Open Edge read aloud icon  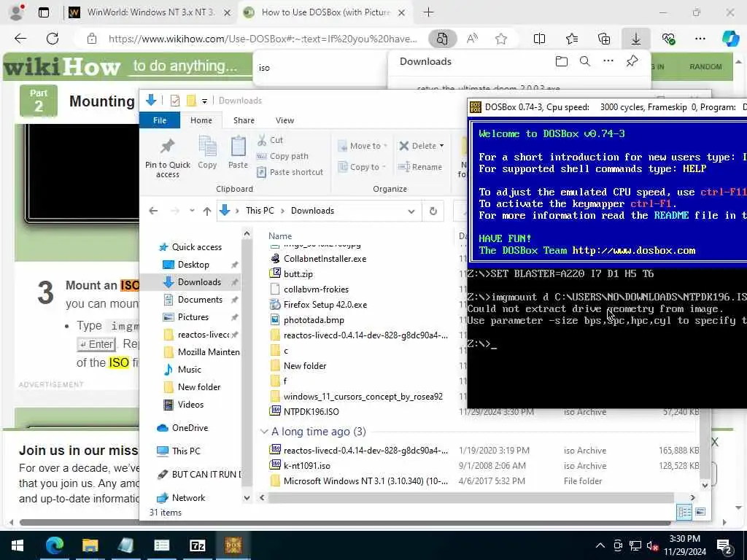point(472,39)
